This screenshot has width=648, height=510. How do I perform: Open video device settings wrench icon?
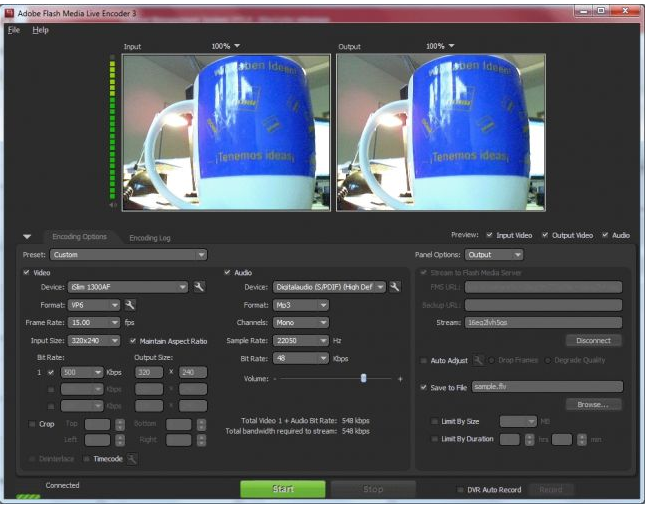coord(200,287)
